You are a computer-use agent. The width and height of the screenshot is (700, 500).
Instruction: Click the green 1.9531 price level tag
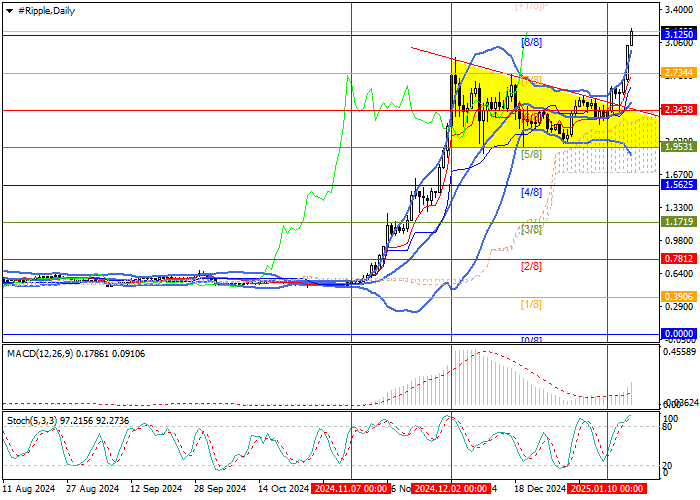pyautogui.click(x=678, y=147)
